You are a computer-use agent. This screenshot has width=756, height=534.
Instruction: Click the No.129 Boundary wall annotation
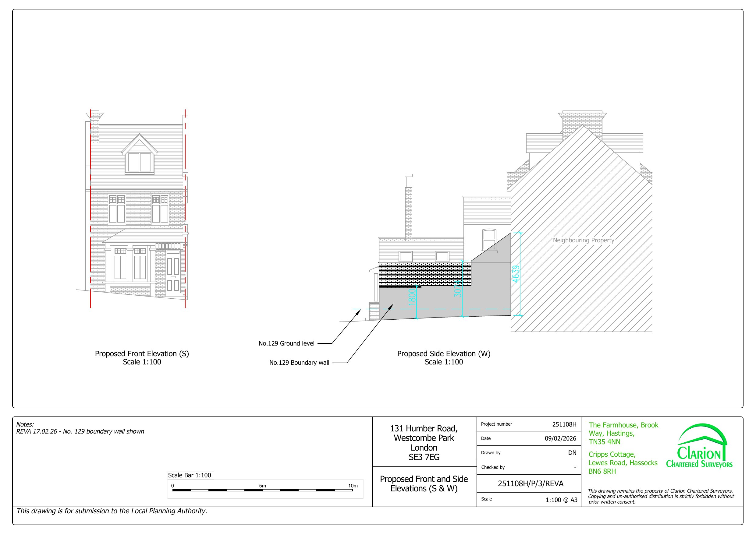(299, 363)
